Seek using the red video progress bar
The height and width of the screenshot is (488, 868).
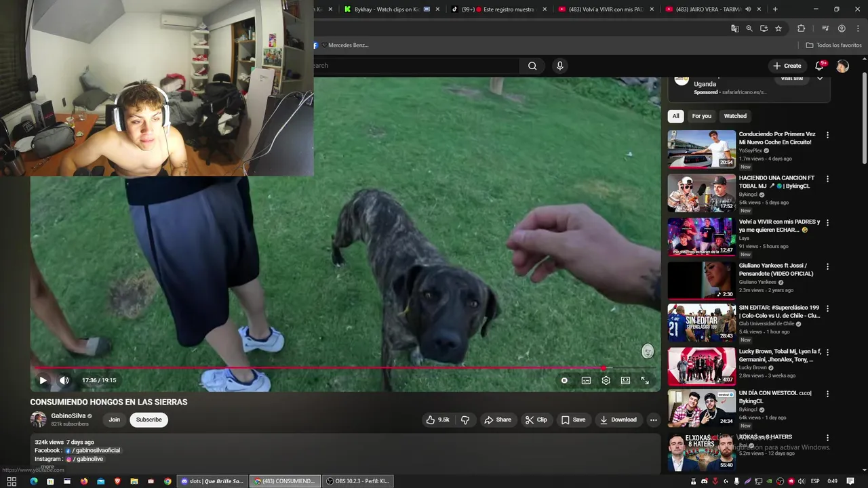coord(346,368)
